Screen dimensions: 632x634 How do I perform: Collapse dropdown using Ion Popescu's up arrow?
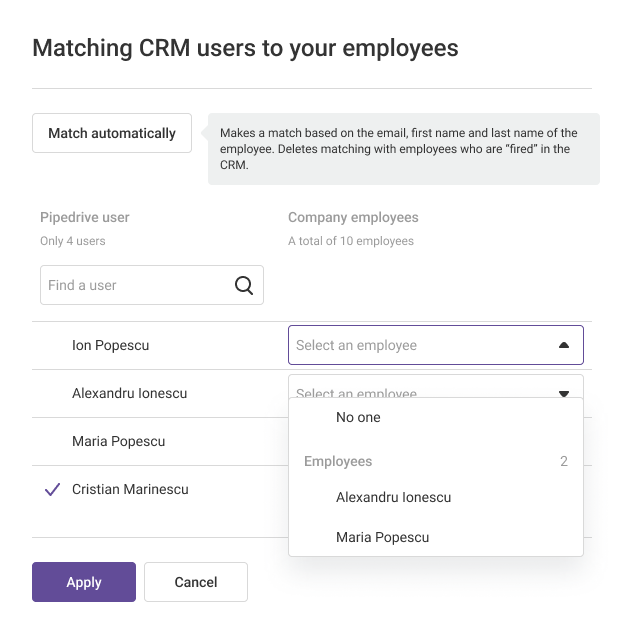[x=564, y=345]
